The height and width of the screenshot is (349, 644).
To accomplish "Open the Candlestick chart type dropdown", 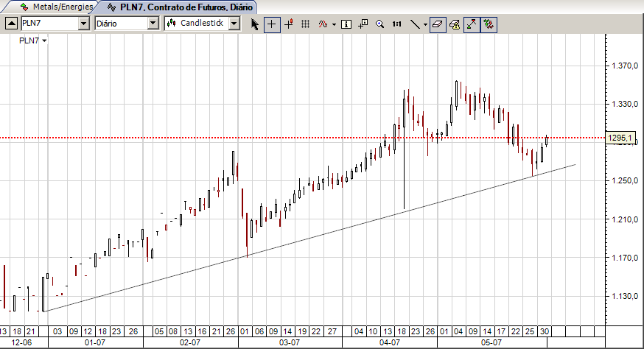I will [x=234, y=24].
